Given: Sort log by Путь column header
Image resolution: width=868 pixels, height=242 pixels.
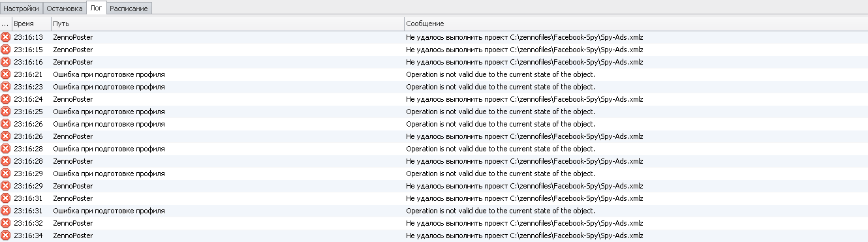Looking at the screenshot, I should [227, 23].
